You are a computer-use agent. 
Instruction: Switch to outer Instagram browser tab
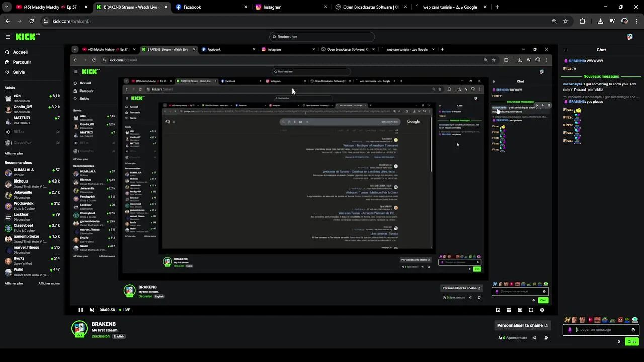click(x=290, y=7)
